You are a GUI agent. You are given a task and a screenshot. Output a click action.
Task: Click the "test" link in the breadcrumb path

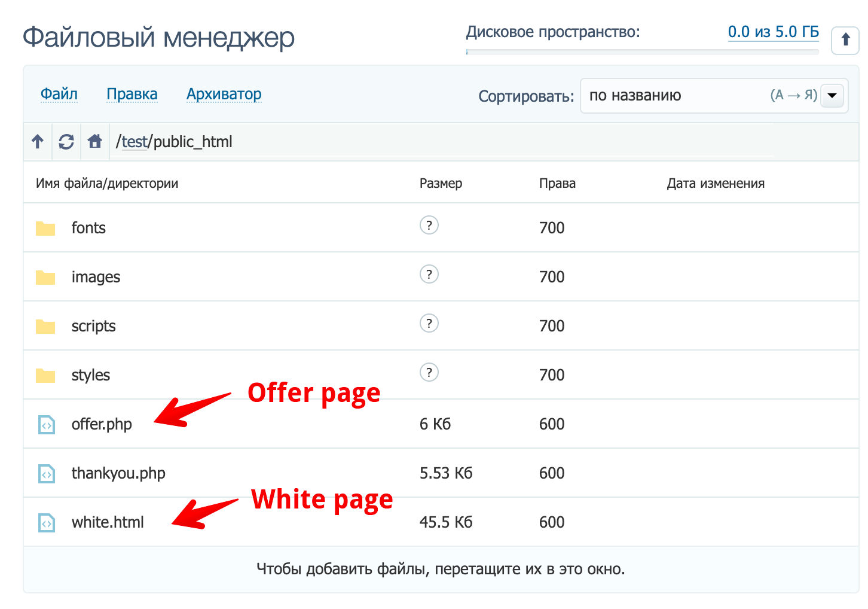(135, 142)
